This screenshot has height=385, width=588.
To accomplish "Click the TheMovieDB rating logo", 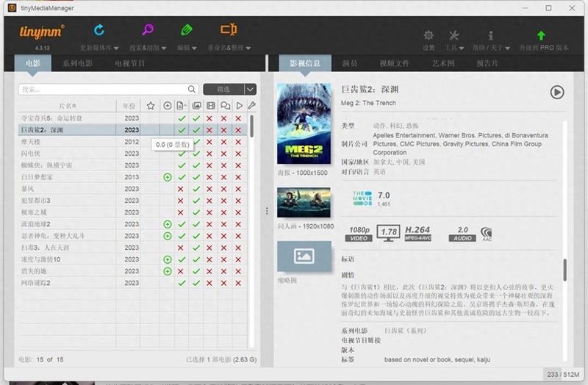I will pyautogui.click(x=362, y=198).
